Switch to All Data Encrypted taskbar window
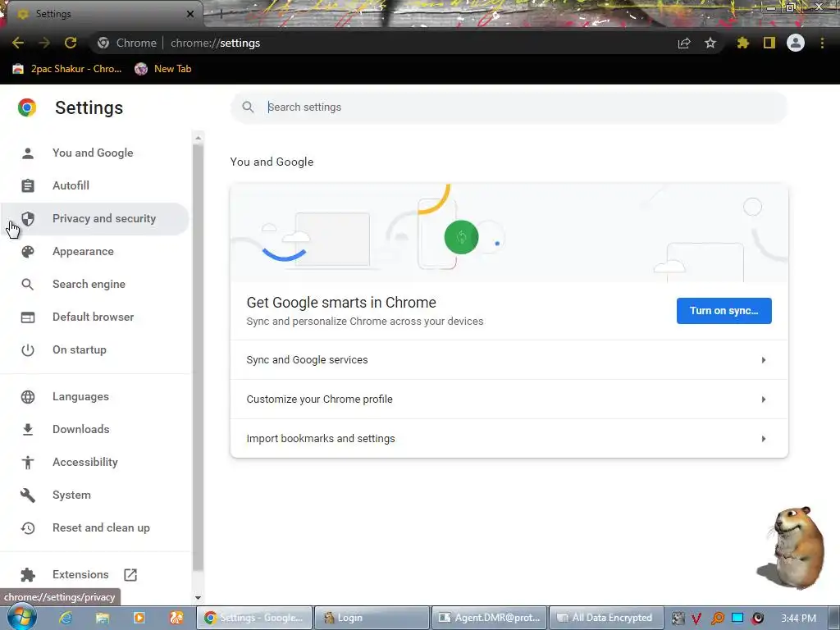 pyautogui.click(x=606, y=618)
